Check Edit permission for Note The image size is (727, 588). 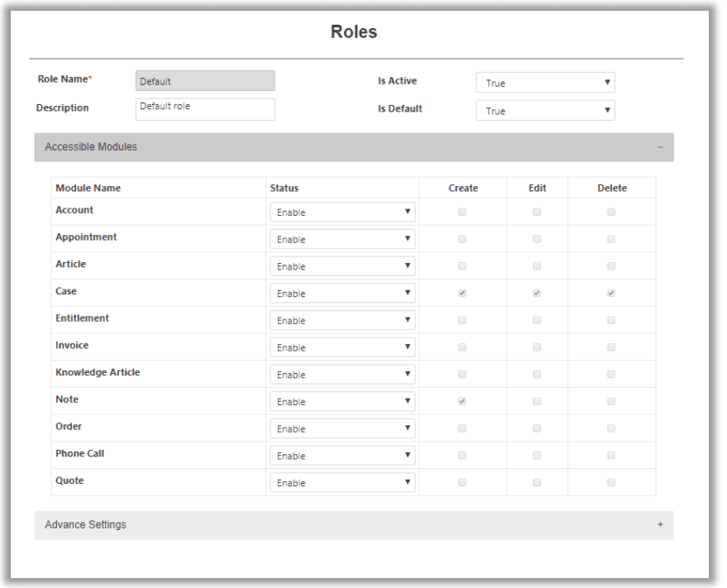click(537, 401)
